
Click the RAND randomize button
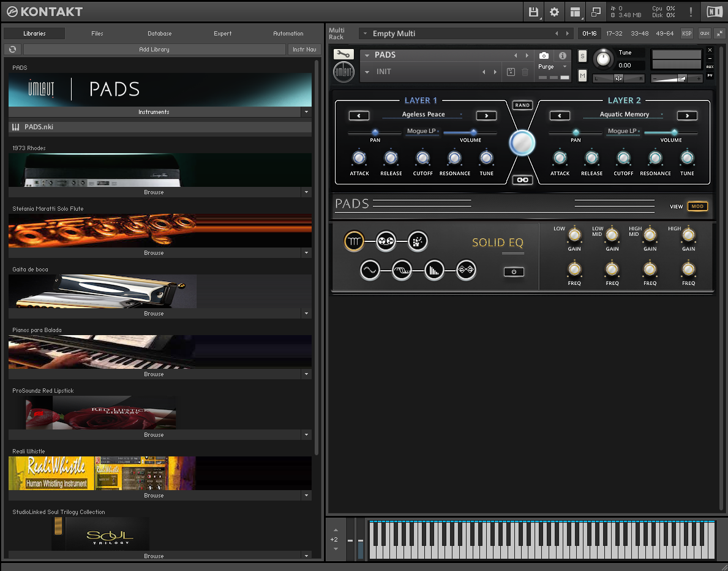coord(522,105)
